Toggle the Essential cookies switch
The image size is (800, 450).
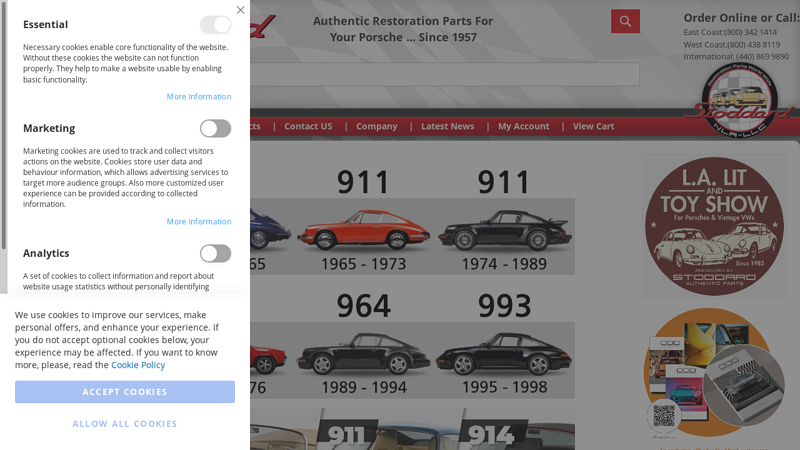[215, 24]
